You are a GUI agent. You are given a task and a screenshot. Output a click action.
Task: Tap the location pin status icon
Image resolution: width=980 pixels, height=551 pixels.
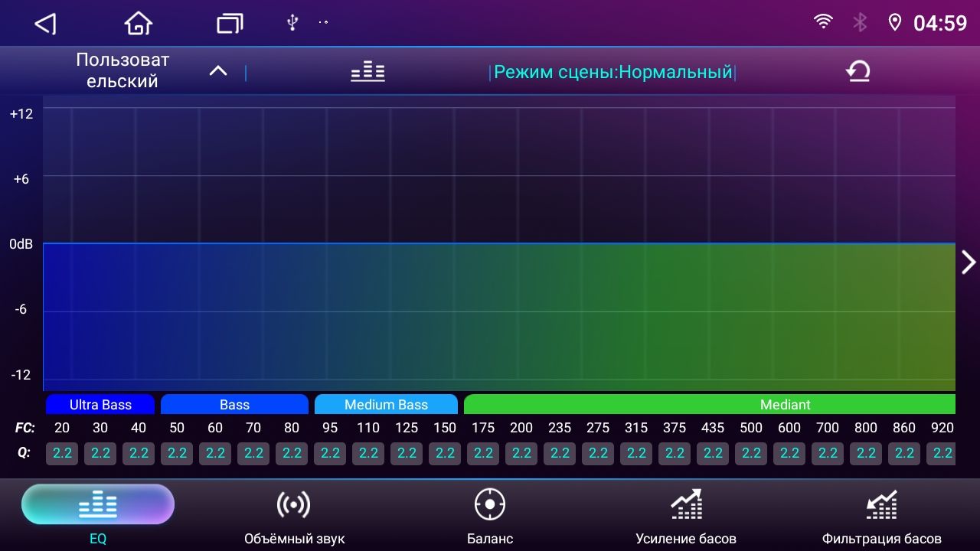click(x=894, y=22)
